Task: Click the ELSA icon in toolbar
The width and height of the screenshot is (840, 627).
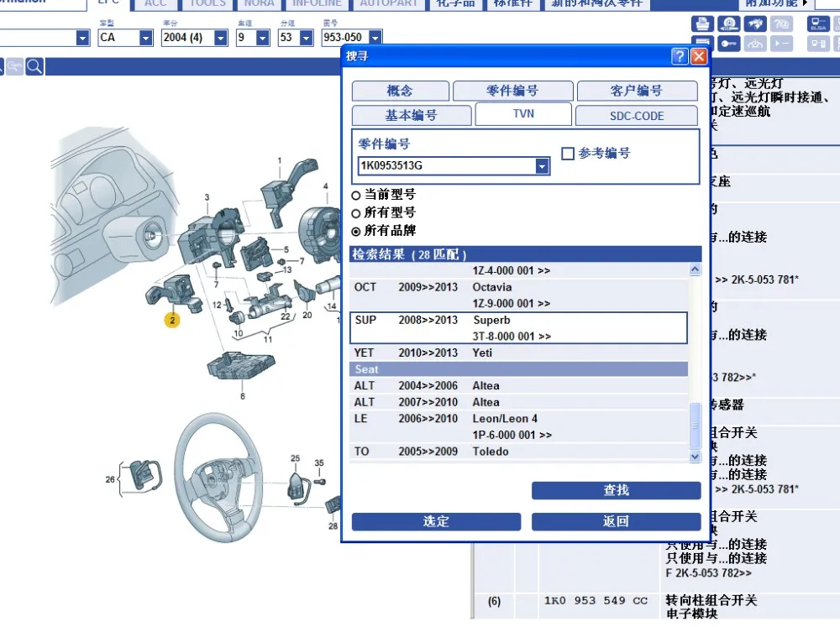Action: (818, 24)
